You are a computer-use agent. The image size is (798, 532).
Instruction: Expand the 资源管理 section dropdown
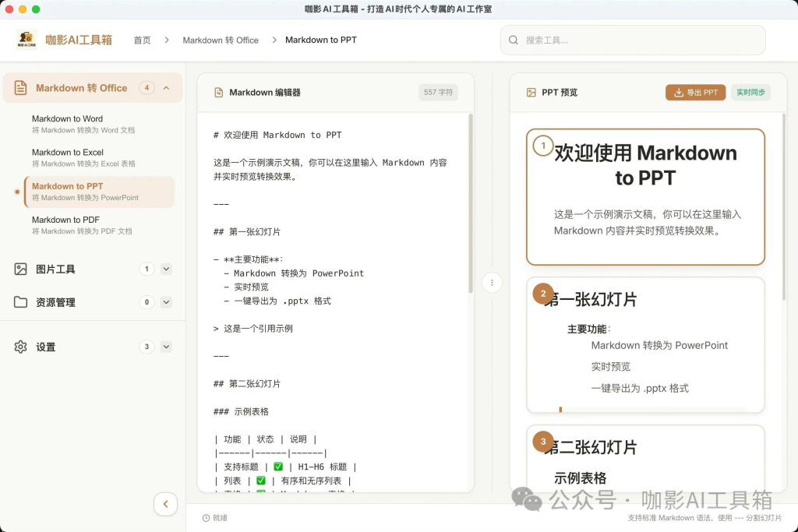coord(167,302)
